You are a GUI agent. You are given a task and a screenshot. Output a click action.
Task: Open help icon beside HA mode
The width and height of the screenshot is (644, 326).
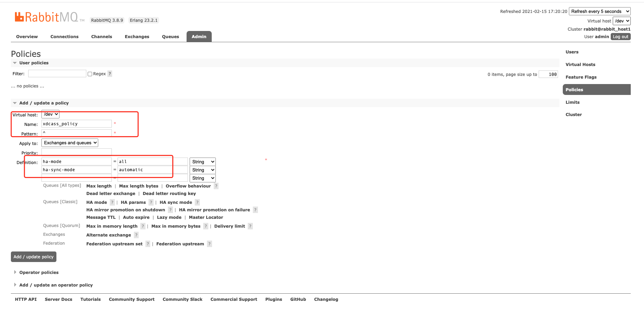(112, 202)
